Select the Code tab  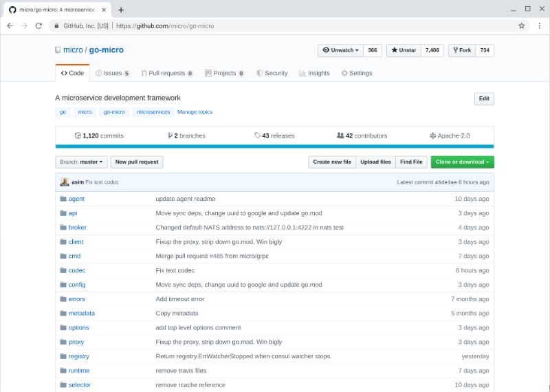pyautogui.click(x=72, y=73)
